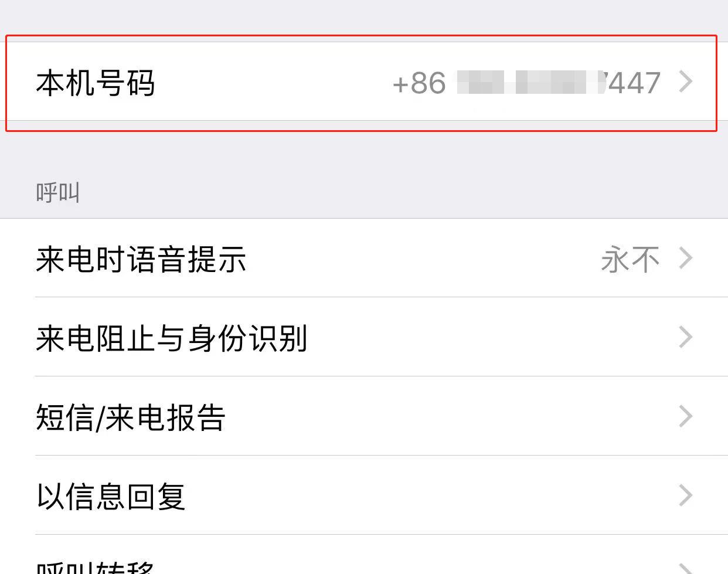
Task: Open the 以信息回复 setting
Action: tap(364, 495)
